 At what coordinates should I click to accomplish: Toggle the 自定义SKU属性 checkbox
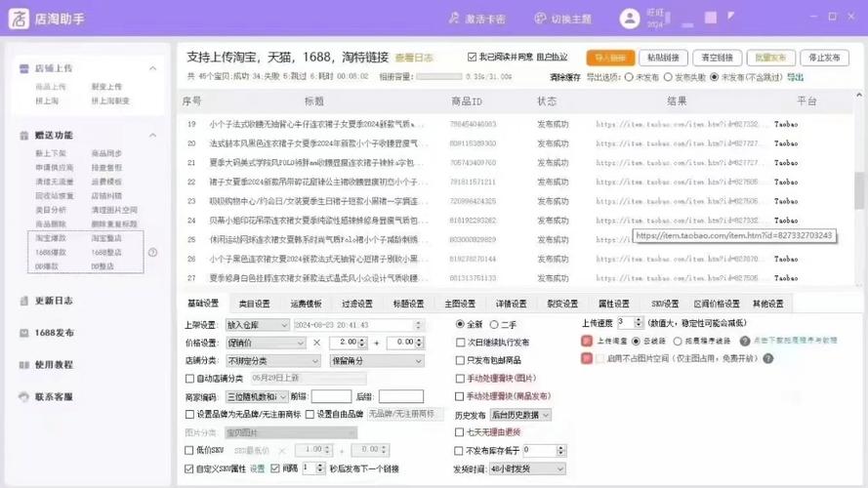click(x=188, y=468)
